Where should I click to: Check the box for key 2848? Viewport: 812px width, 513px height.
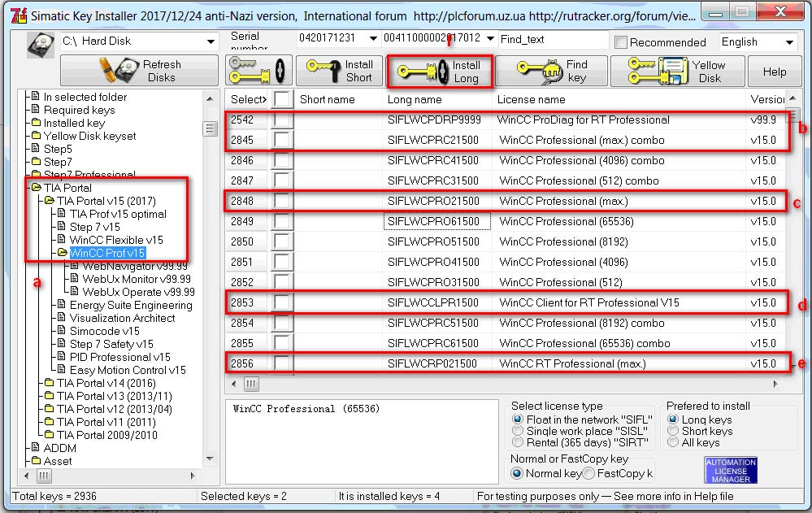[282, 201]
